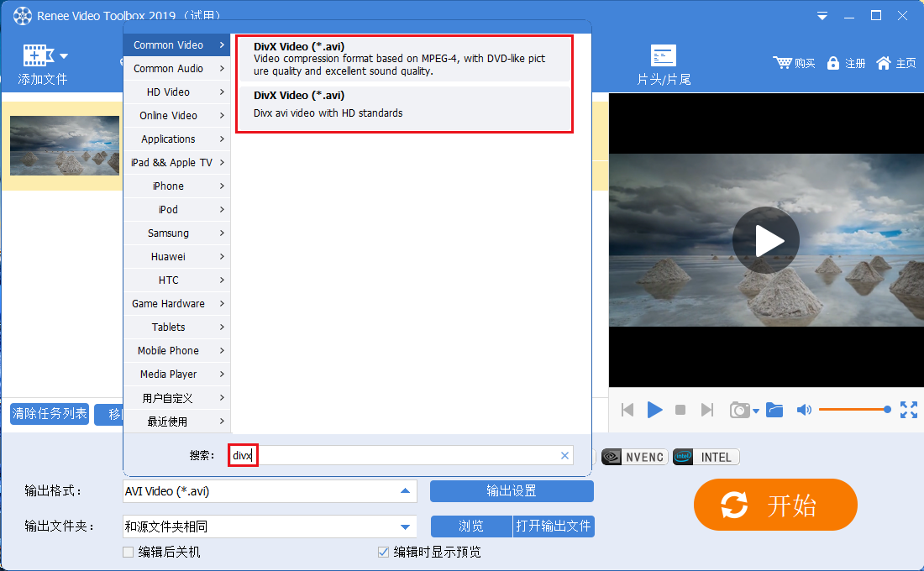This screenshot has height=571, width=924.
Task: Mute the volume speaker icon
Action: (x=804, y=410)
